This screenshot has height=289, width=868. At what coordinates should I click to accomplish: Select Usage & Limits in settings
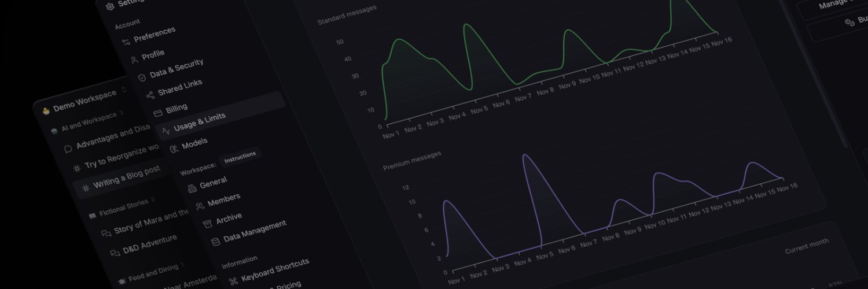point(222,116)
